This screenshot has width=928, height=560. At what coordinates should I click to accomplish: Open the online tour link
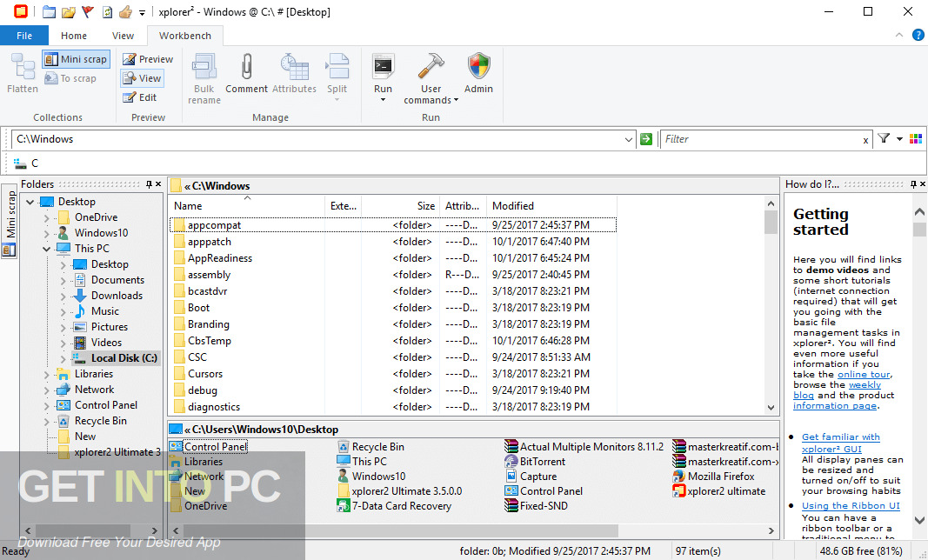[864, 374]
